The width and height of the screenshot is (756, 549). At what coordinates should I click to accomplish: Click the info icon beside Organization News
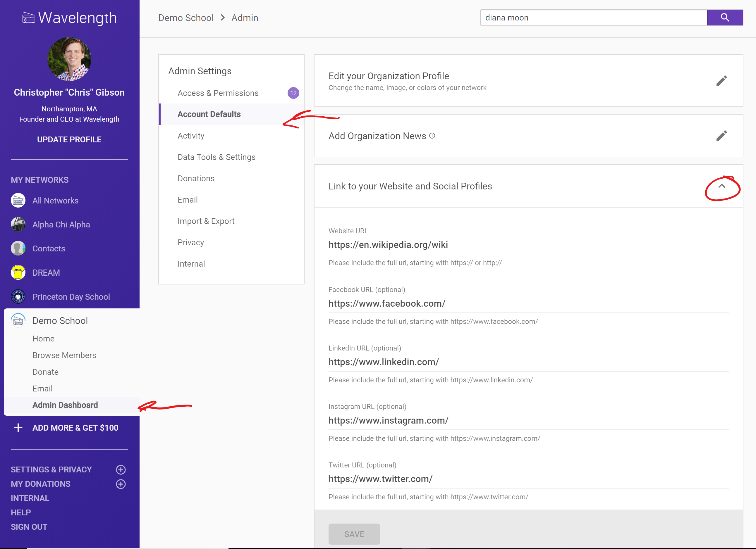tap(432, 136)
